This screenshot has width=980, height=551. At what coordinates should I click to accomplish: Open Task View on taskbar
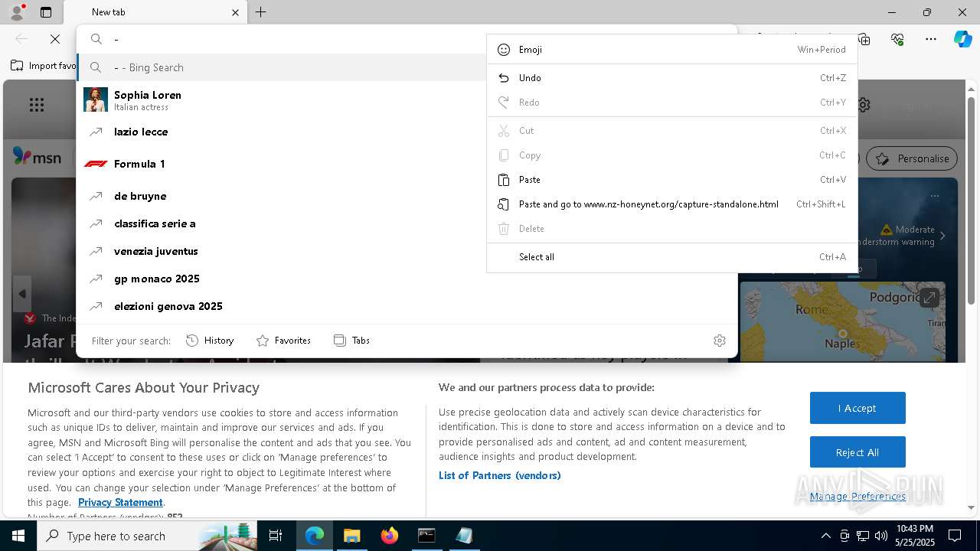(276, 536)
